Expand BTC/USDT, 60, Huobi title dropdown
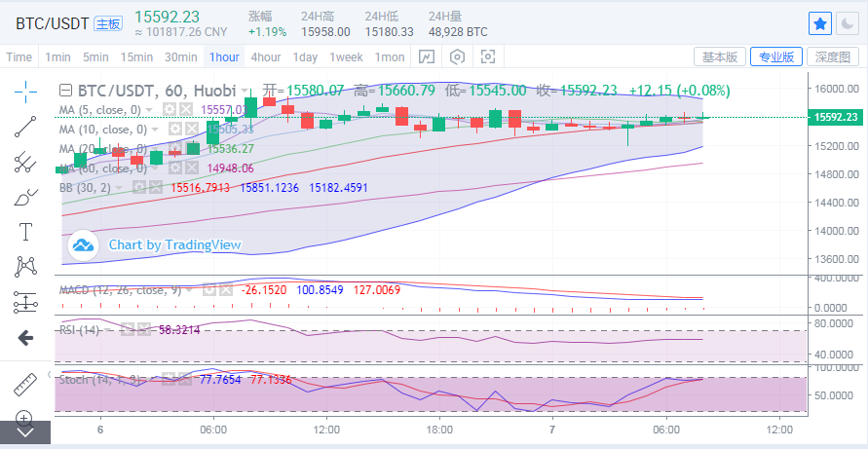The image size is (868, 449). [x=244, y=91]
